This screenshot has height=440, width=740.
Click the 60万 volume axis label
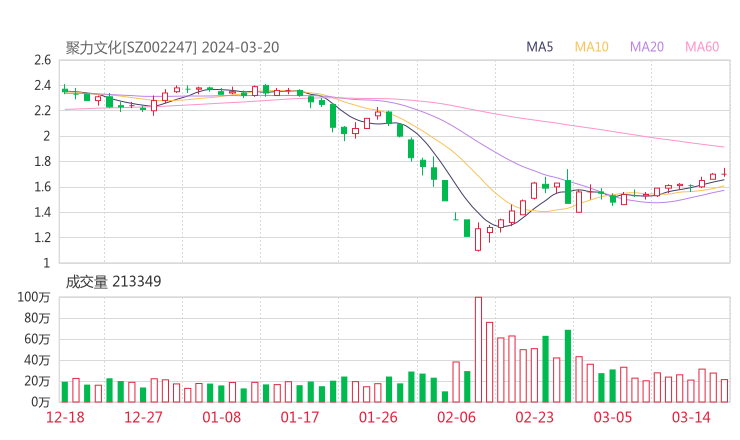pos(37,339)
